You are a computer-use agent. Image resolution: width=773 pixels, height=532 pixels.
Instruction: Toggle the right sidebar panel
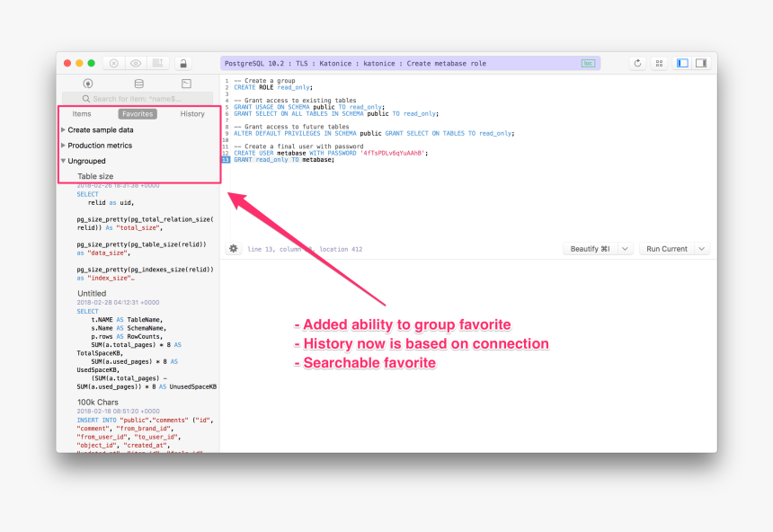pos(701,64)
